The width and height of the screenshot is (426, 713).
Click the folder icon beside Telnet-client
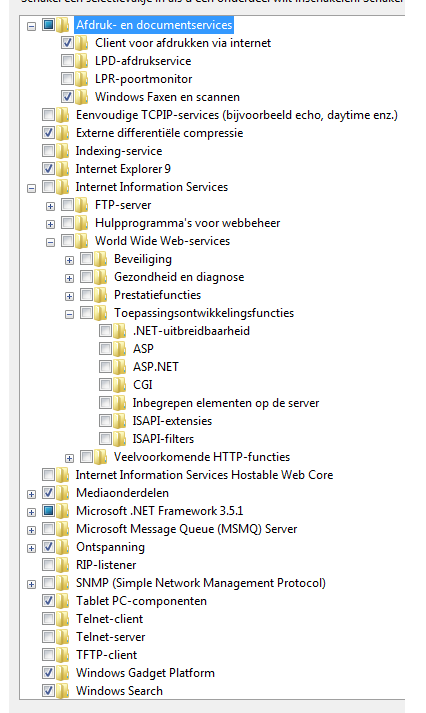click(x=63, y=619)
